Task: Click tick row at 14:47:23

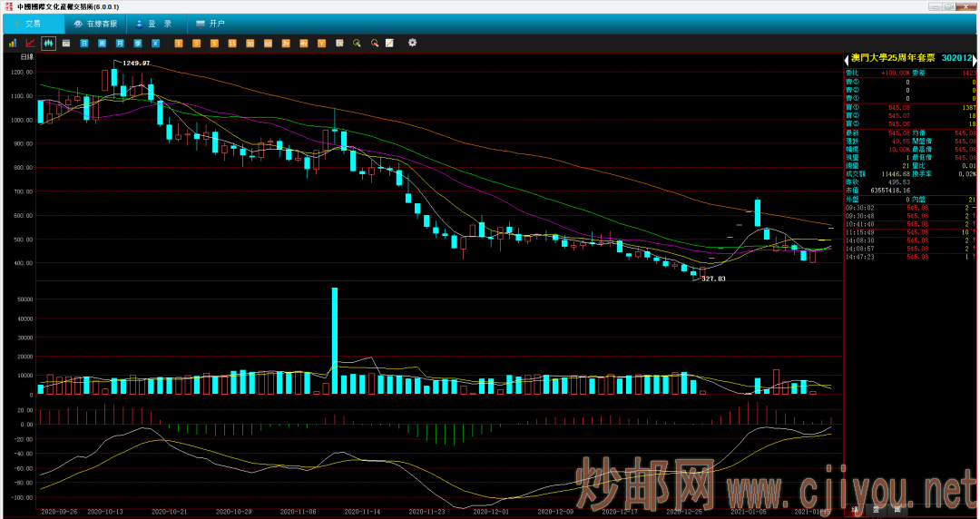Action: tap(910, 257)
